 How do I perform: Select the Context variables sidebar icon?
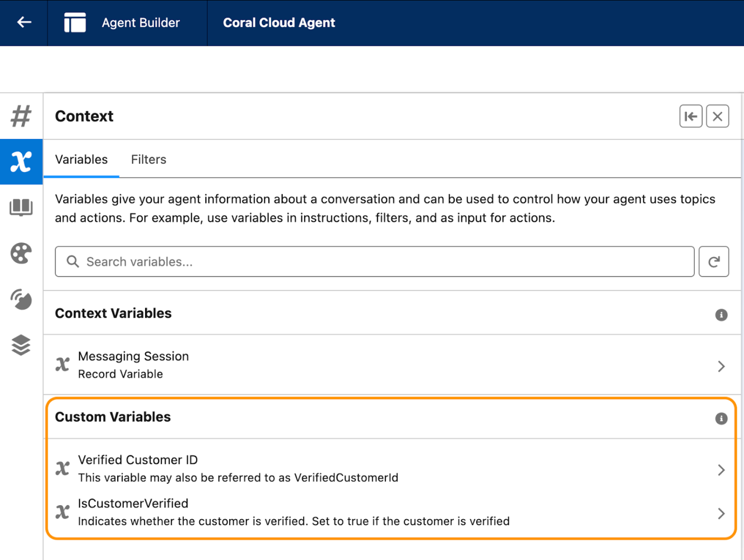point(21,162)
